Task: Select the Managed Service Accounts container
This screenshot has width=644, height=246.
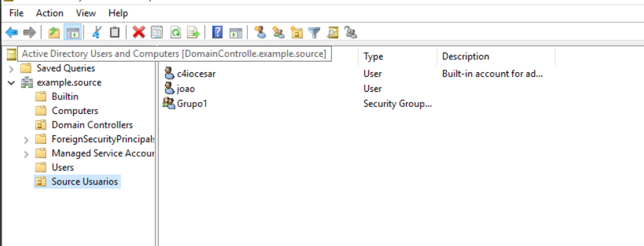Action: pos(103,153)
